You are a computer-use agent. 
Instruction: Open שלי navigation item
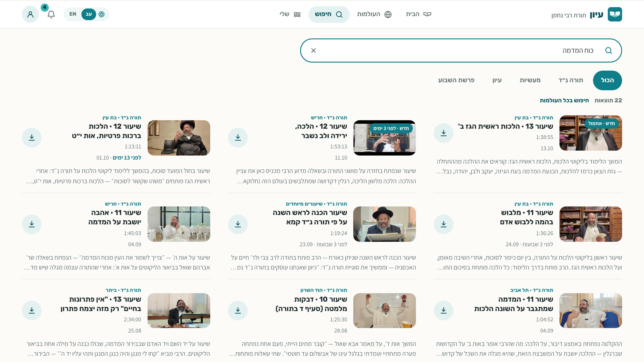tap(290, 14)
